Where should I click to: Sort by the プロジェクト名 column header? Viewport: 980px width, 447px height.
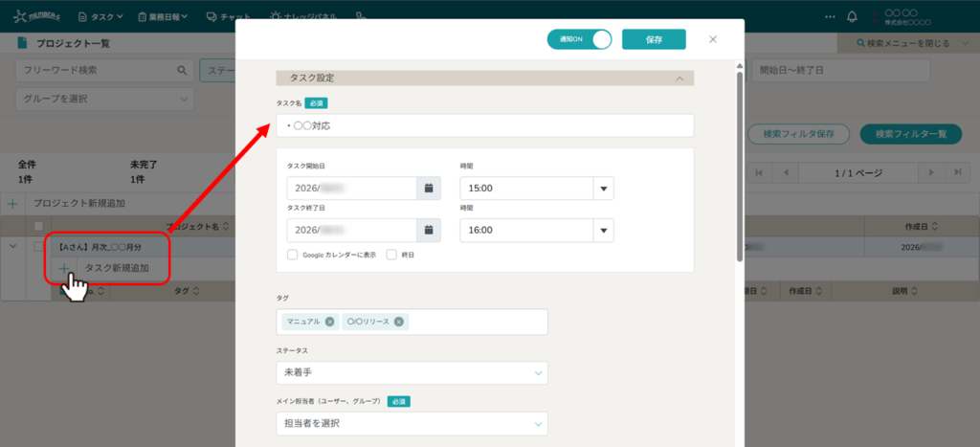click(197, 226)
